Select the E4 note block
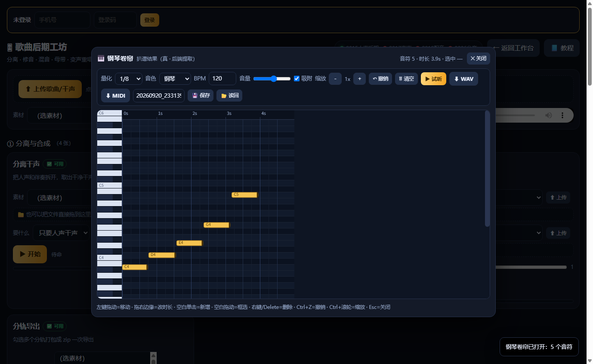The image size is (593, 364). click(189, 243)
